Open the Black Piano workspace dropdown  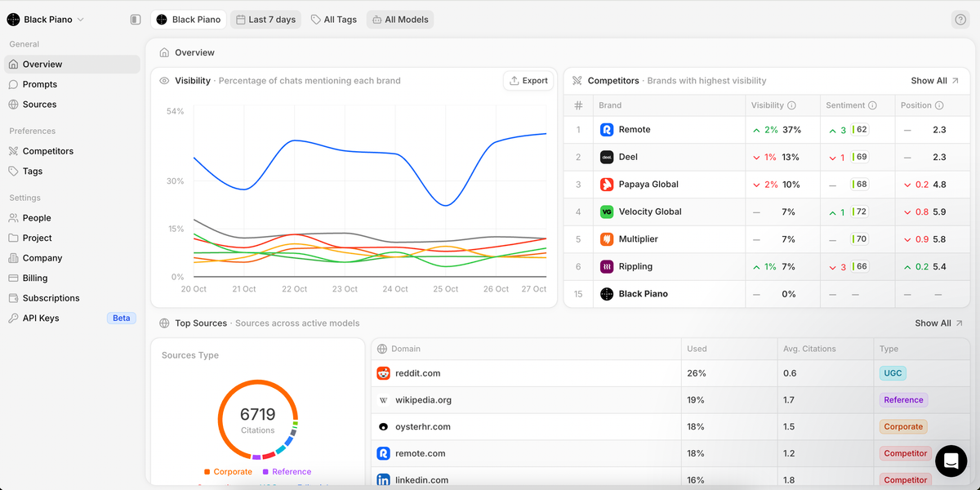46,20
